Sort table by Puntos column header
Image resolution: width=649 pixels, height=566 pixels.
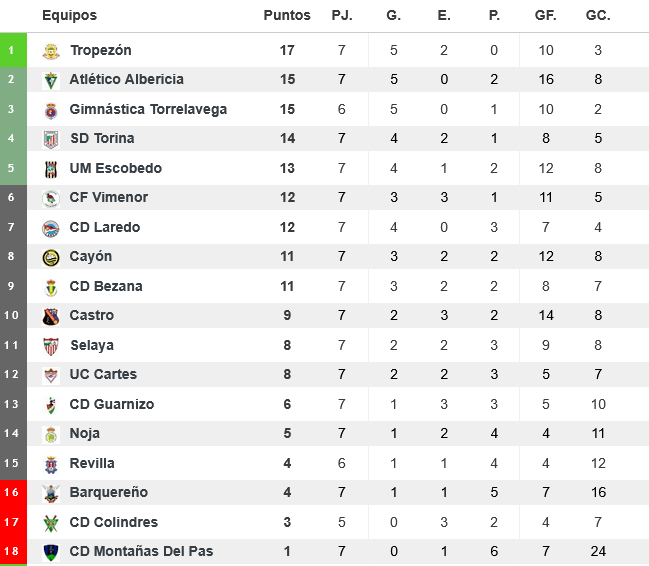[287, 16]
